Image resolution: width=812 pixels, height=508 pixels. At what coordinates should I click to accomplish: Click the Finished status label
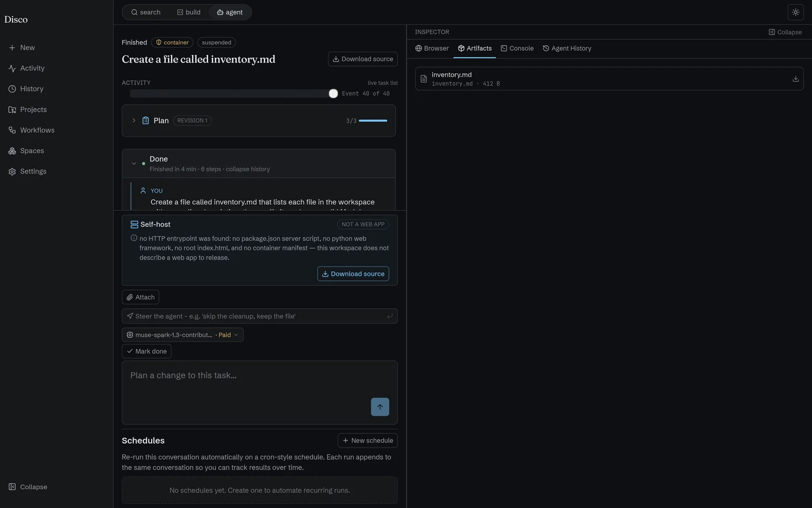[134, 43]
